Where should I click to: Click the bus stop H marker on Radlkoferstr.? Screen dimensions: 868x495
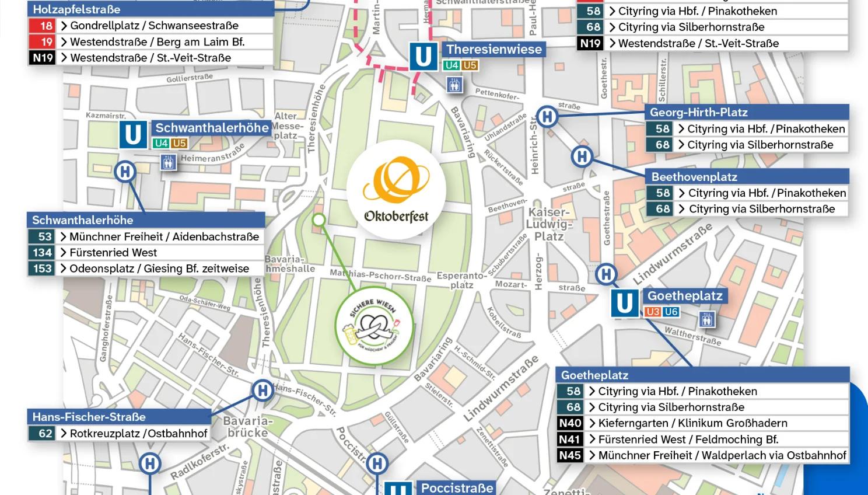150,464
